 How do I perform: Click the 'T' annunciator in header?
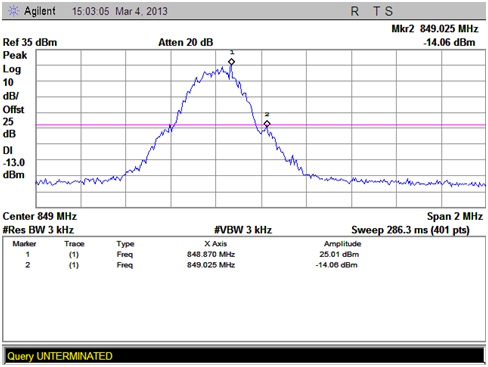pos(376,11)
